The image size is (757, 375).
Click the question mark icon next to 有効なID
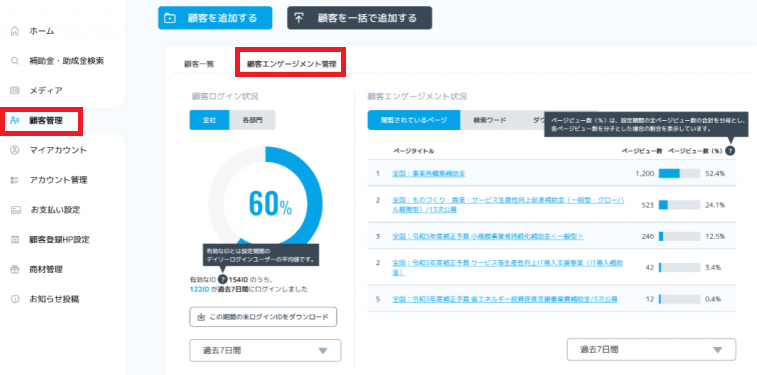point(222,279)
